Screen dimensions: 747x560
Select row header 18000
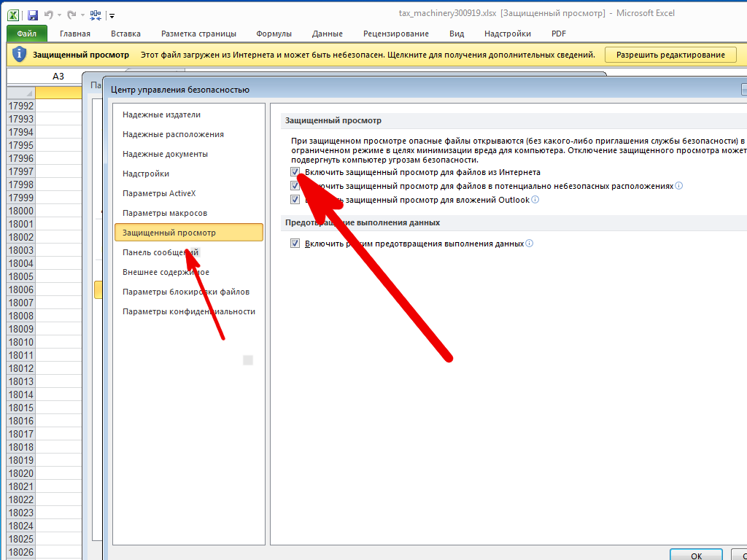[x=21, y=211]
